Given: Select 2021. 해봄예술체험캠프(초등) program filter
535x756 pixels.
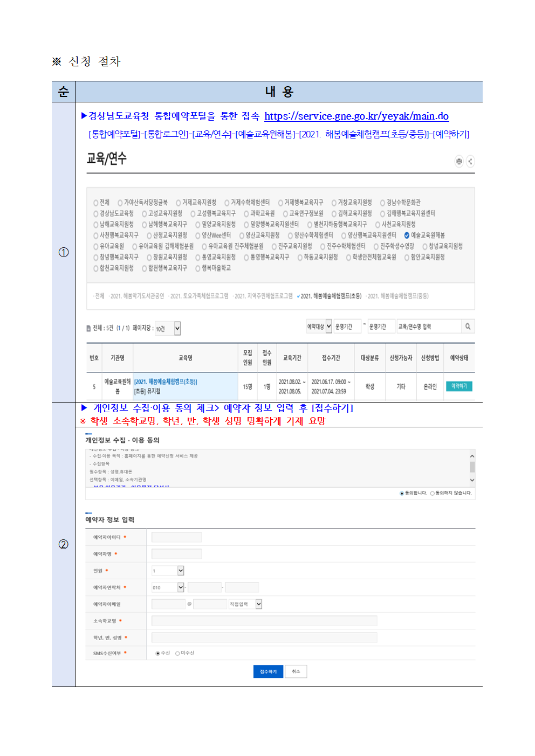Looking at the screenshot, I should click(330, 296).
